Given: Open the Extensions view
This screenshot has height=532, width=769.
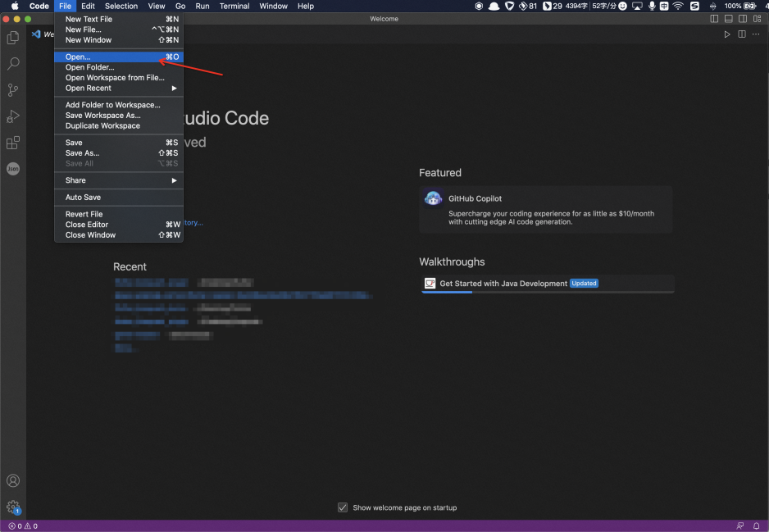Looking at the screenshot, I should tap(13, 143).
